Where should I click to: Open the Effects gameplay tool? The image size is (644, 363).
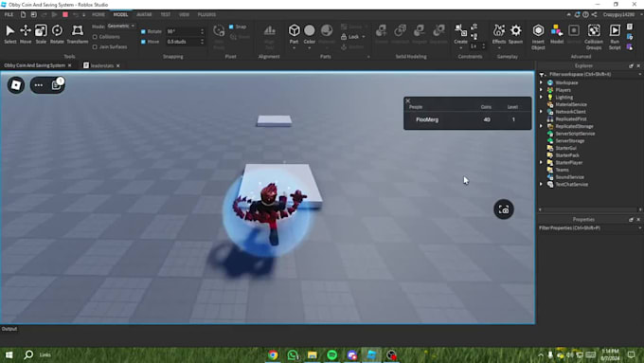[x=499, y=34]
